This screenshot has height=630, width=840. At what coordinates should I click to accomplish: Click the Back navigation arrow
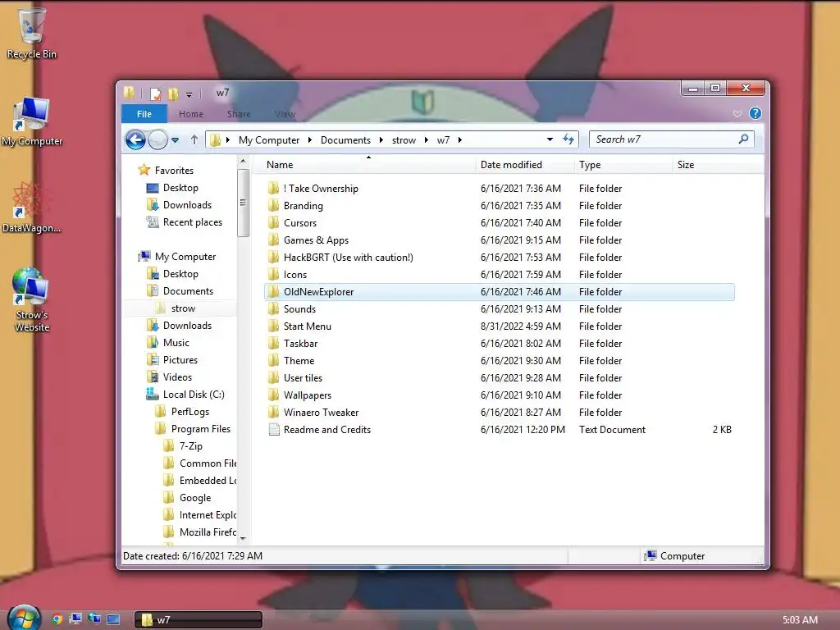coord(135,140)
